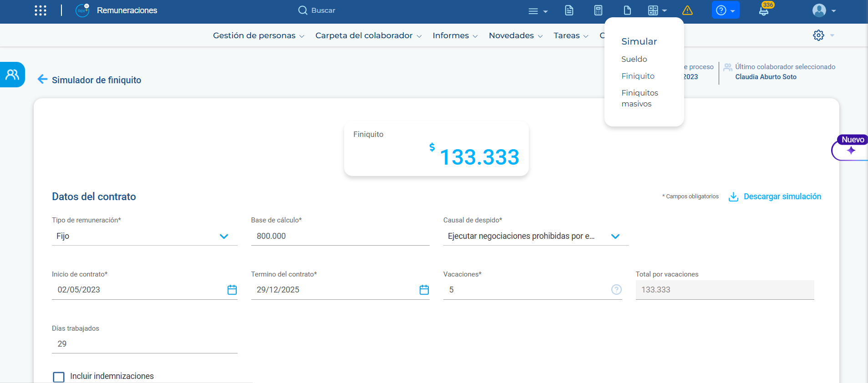Enable the Incluir indemnizaciones checkbox

[x=59, y=377]
